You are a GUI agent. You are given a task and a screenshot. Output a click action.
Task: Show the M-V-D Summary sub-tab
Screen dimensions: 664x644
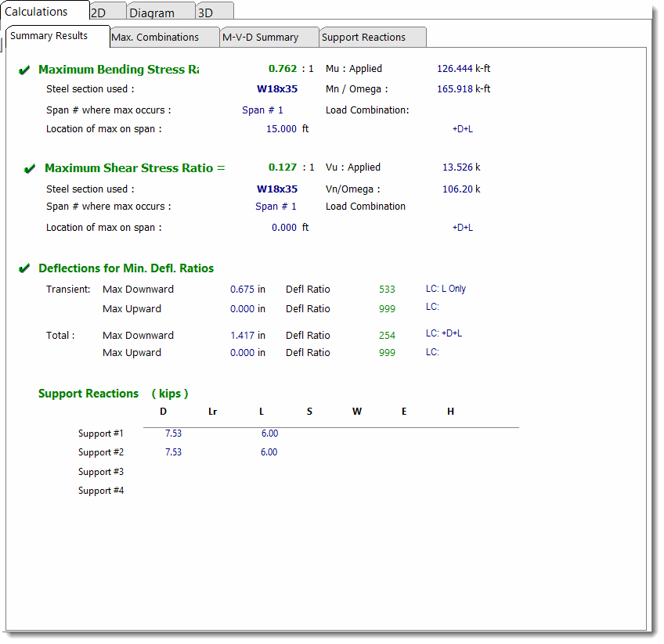click(260, 38)
